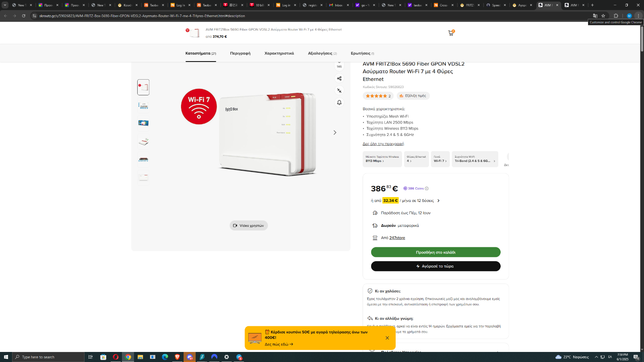Open Microsoft Store from taskbar
The image size is (644, 362).
coord(103,357)
